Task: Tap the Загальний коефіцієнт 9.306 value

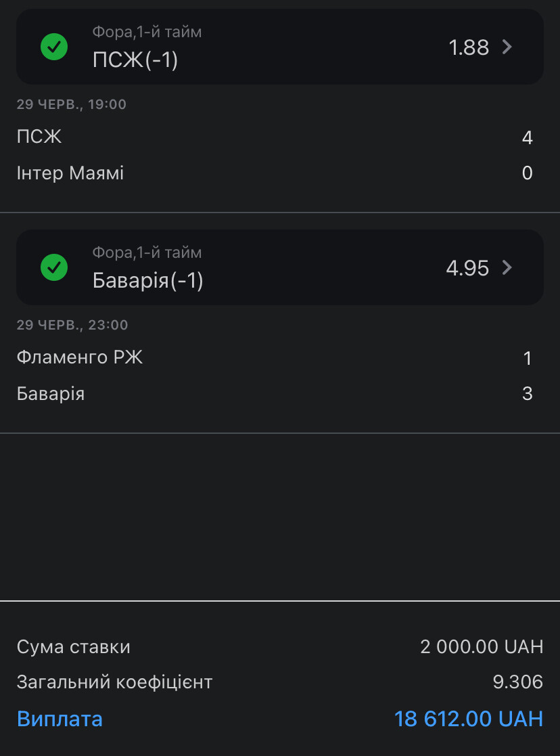Action: coord(518,682)
